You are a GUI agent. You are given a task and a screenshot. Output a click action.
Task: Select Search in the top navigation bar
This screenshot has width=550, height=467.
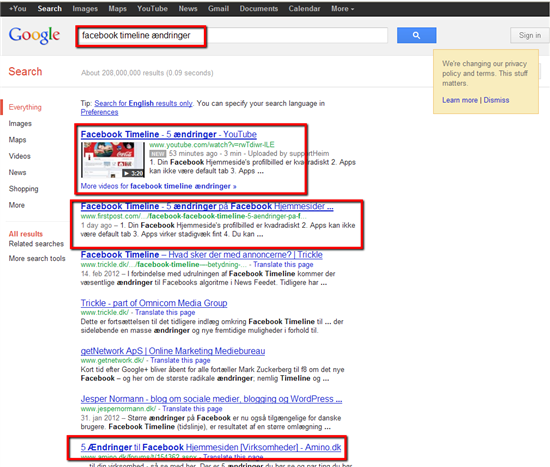(49, 8)
